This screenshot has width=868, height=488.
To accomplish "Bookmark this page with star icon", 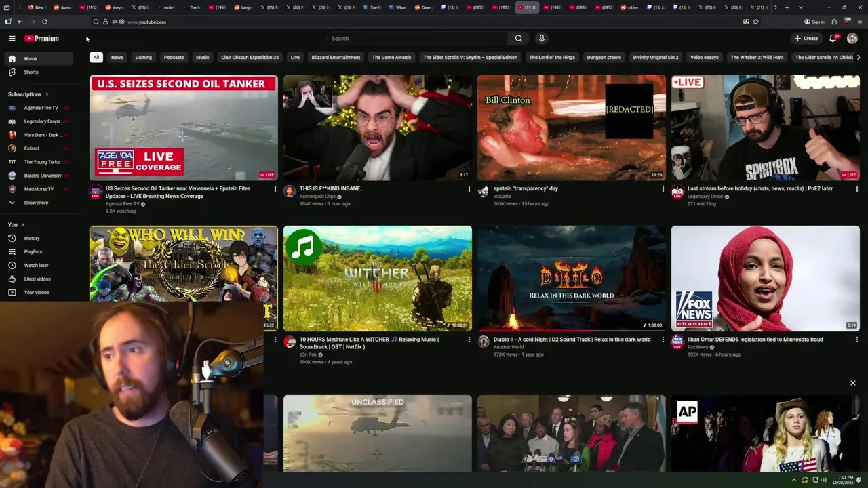I will pyautogui.click(x=755, y=22).
